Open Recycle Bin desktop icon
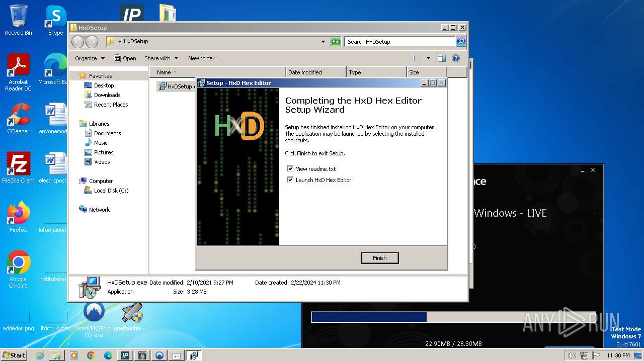The height and width of the screenshot is (362, 644). (18, 20)
